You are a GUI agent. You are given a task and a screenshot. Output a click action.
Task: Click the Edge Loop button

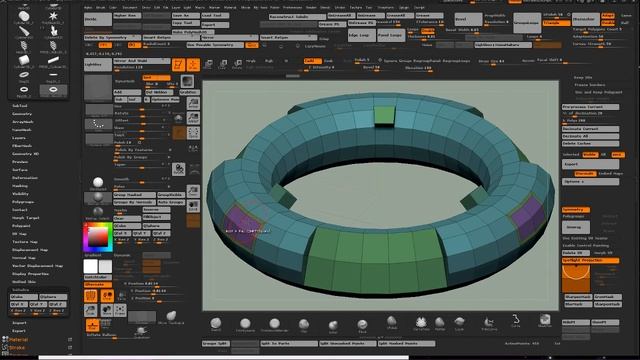(362, 35)
